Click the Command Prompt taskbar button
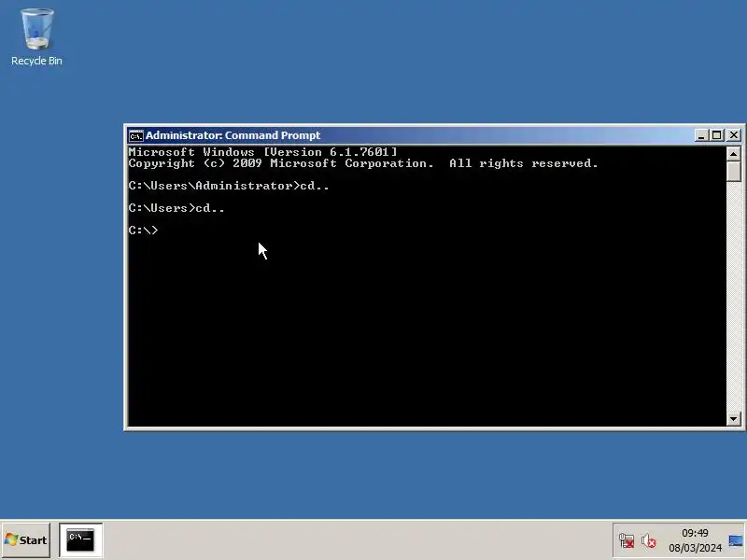This screenshot has height=560, width=747. (81, 540)
